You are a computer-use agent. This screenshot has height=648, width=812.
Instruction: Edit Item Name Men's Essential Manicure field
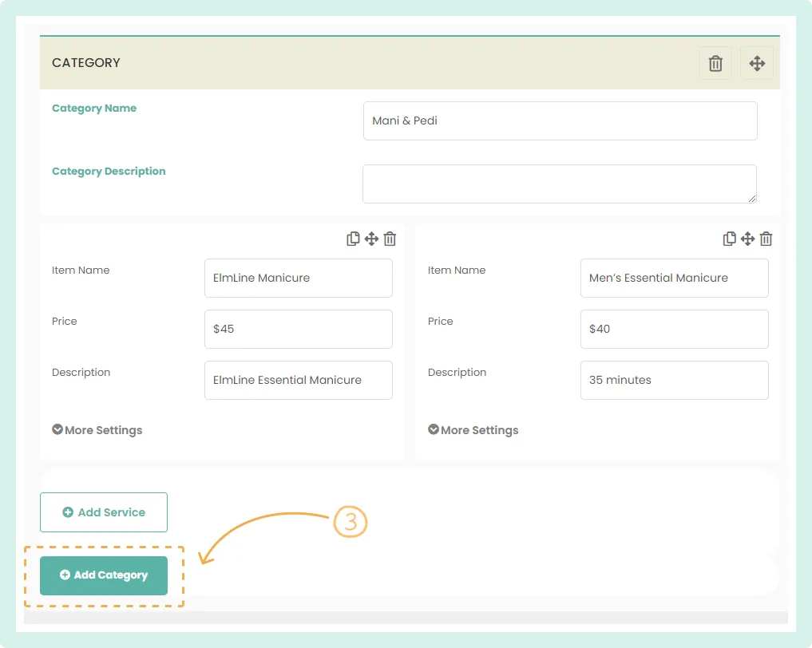674,278
